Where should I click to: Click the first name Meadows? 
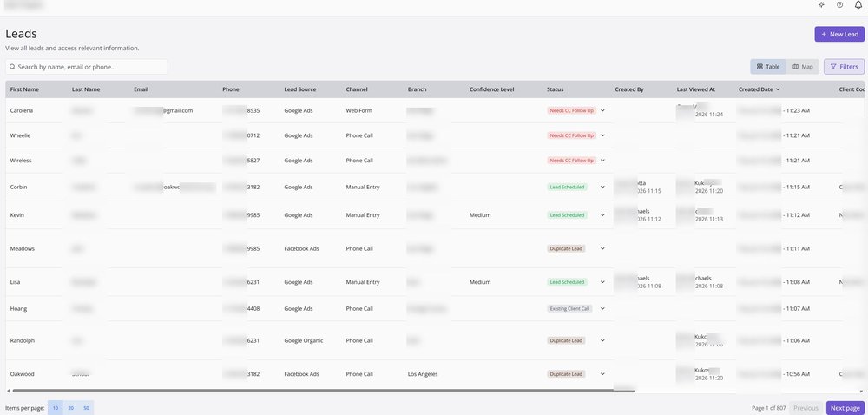23,248
